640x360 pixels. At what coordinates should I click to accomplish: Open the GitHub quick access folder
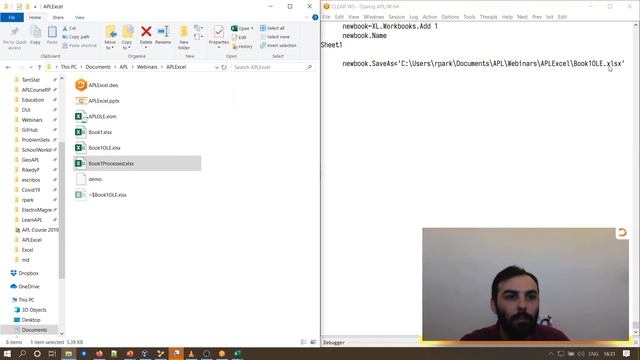coord(29,130)
